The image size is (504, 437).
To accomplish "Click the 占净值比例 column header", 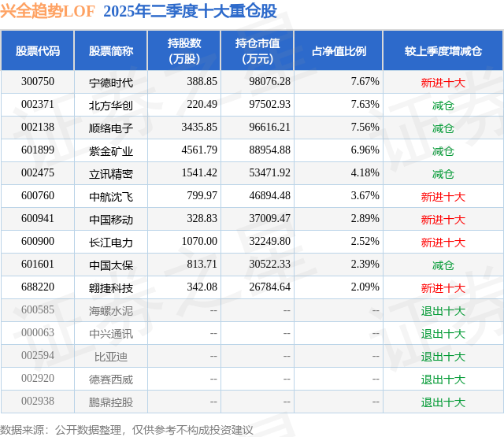I will 339,50.
